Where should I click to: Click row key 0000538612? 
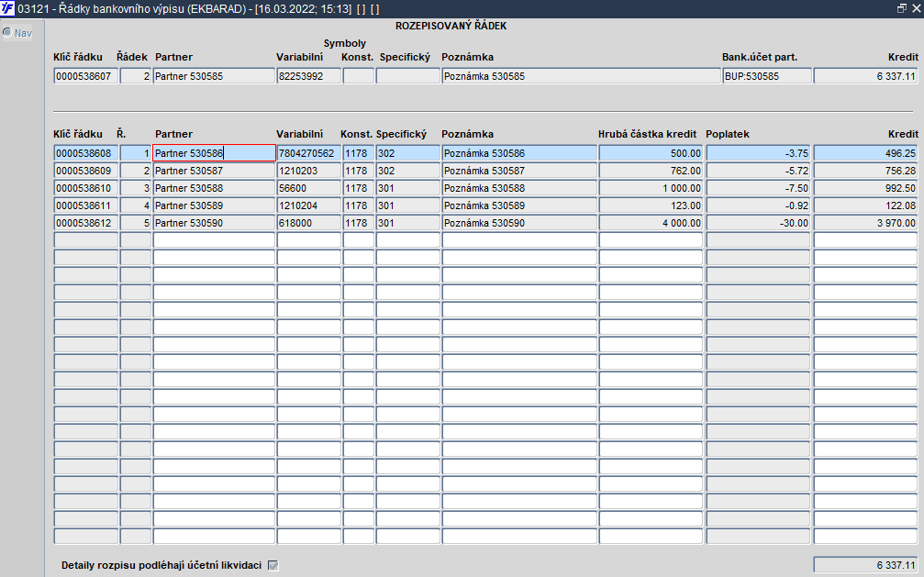(x=86, y=224)
